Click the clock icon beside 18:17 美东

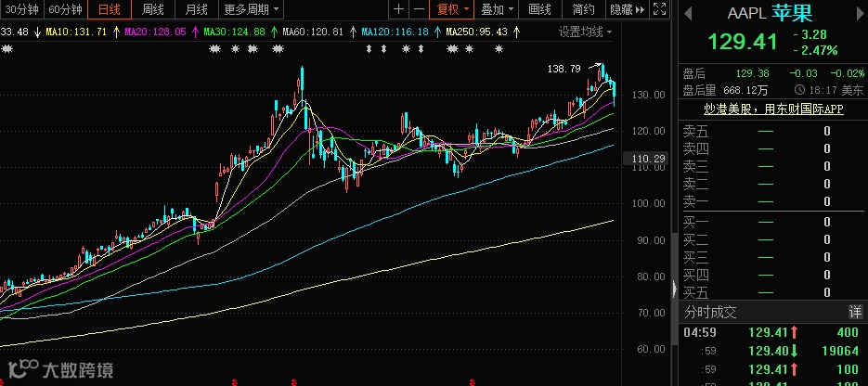(x=799, y=90)
